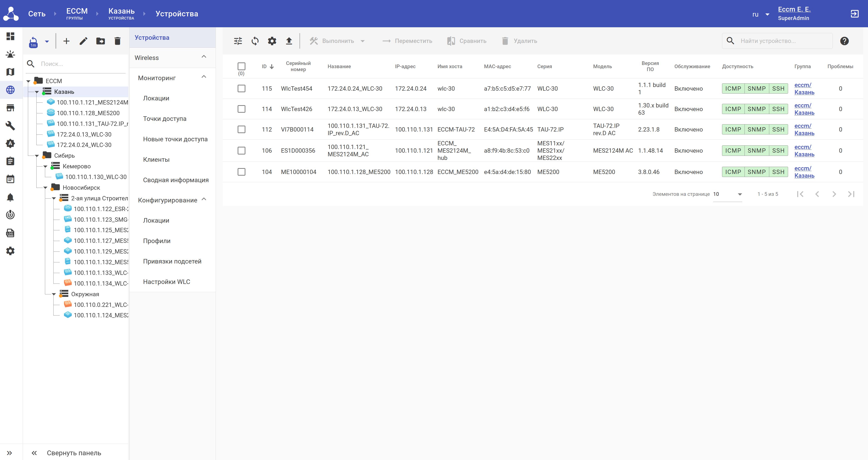The height and width of the screenshot is (460, 868).
Task: Collapse the Мониторинг section
Action: click(204, 77)
